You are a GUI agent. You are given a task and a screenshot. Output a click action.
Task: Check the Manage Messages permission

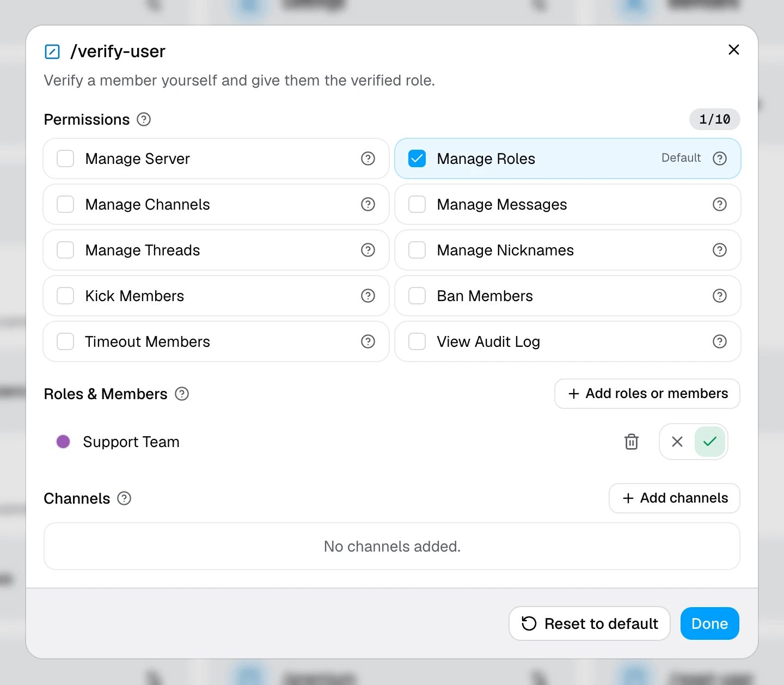(x=417, y=204)
